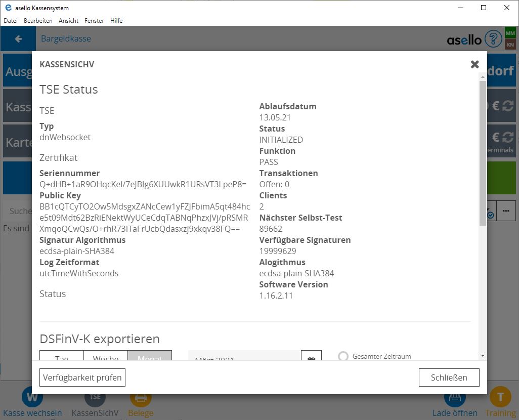The height and width of the screenshot is (420, 519).
Task: Open the Ansicht menu
Action: [68, 21]
